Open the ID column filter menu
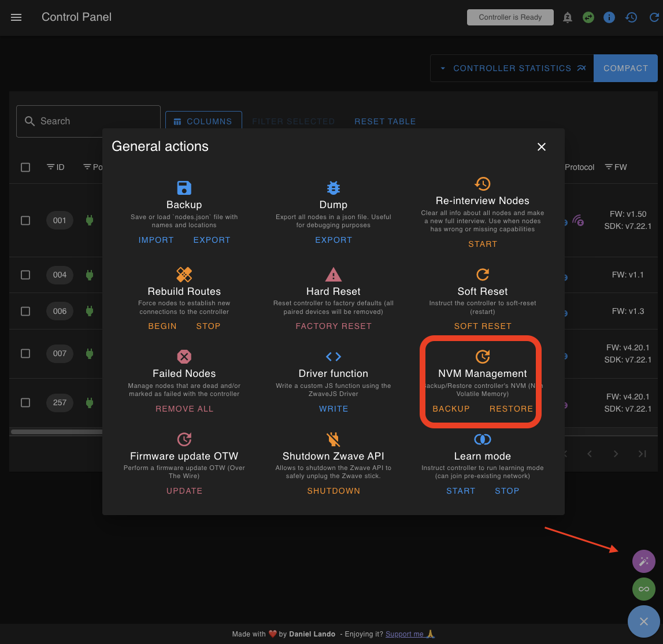The image size is (663, 644). tap(50, 167)
